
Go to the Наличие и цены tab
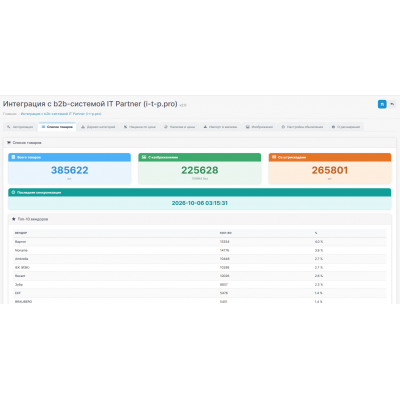(179, 127)
